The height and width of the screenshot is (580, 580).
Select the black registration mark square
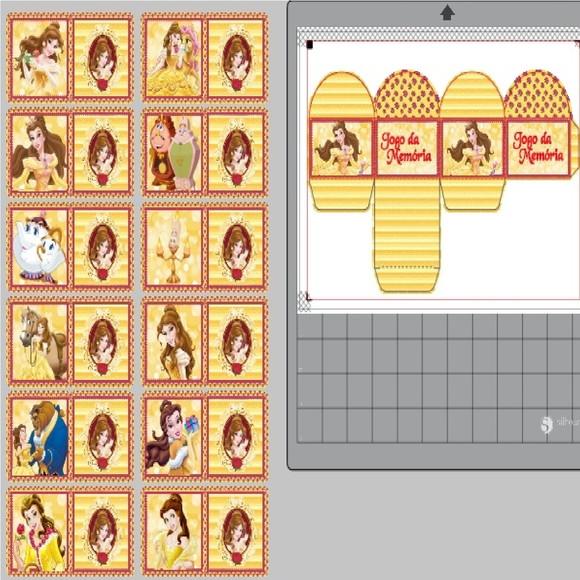310,45
